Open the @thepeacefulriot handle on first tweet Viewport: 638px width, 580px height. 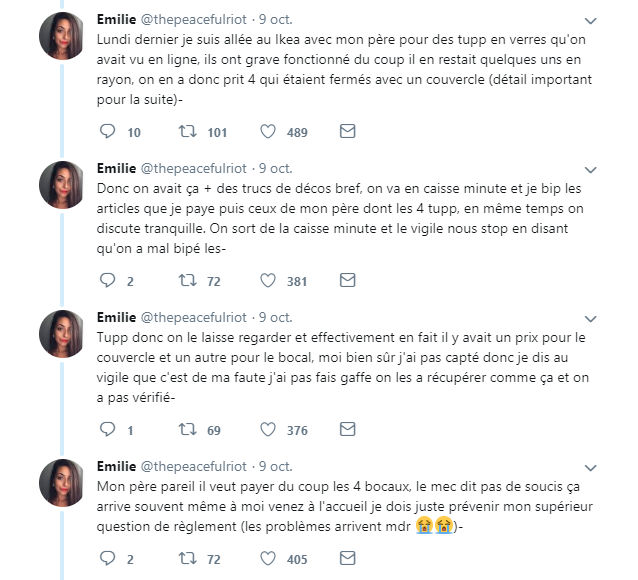pyautogui.click(x=193, y=20)
